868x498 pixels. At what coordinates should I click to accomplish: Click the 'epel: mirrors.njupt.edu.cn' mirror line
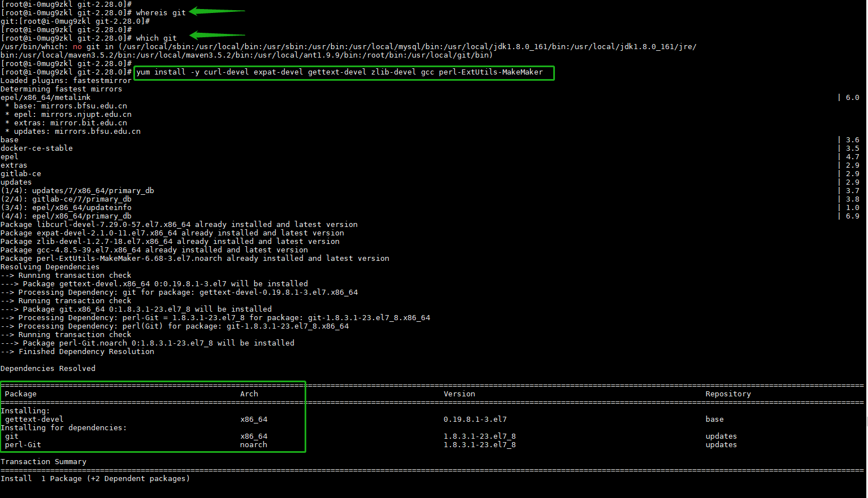click(68, 115)
